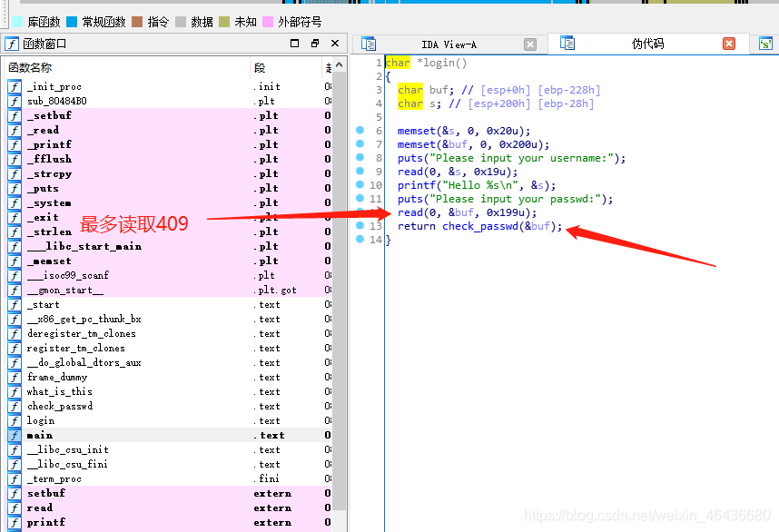Undock the Functions window with float button
779x532 pixels.
pyautogui.click(x=315, y=44)
